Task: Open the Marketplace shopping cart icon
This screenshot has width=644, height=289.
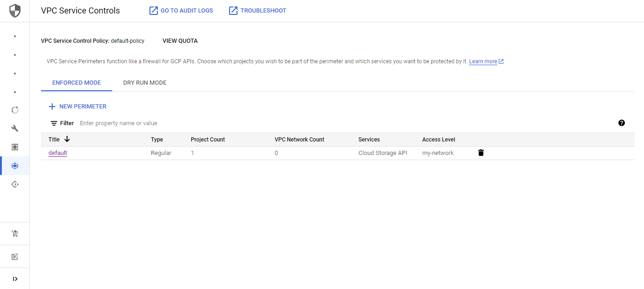Action: point(15,234)
